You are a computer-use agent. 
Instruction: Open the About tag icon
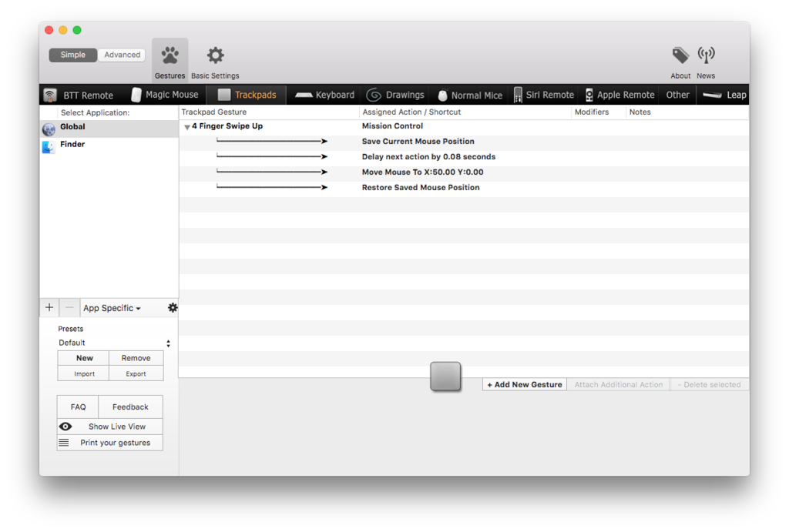[x=680, y=55]
